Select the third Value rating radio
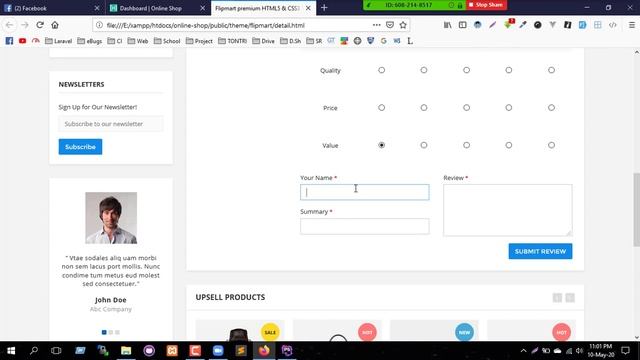This screenshot has width=640, height=360. click(466, 145)
